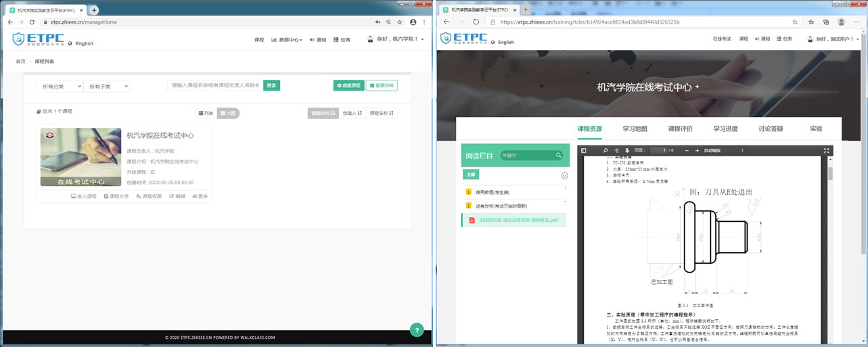This screenshot has height=347, width=868.
Task: Enter PDF fullscreen presentation mode
Action: point(826,150)
